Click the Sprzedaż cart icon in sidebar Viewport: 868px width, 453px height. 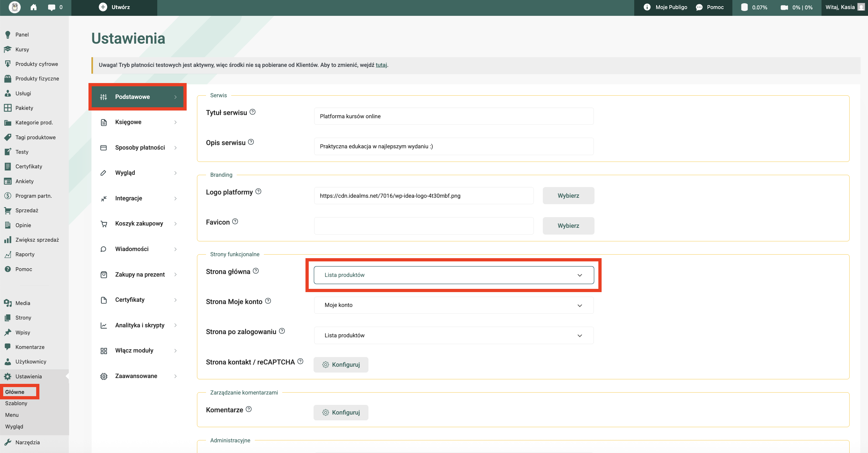click(7, 211)
